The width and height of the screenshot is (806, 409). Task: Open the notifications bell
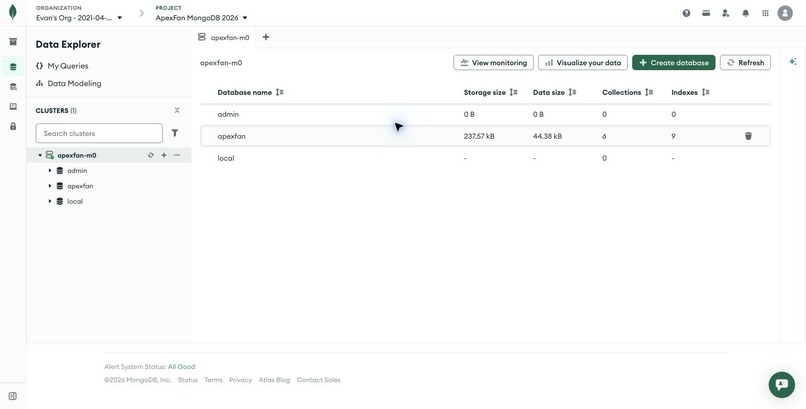click(x=745, y=13)
